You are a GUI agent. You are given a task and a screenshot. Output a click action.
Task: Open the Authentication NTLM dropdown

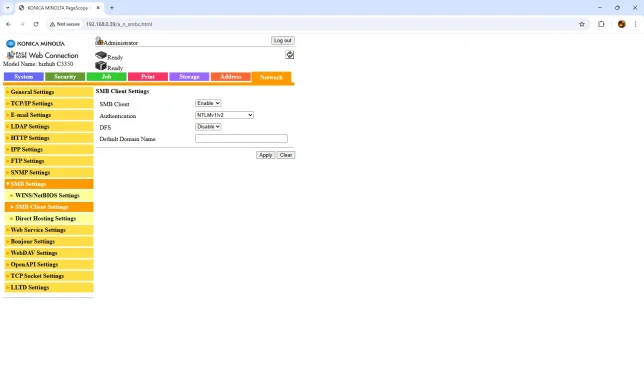(x=224, y=115)
